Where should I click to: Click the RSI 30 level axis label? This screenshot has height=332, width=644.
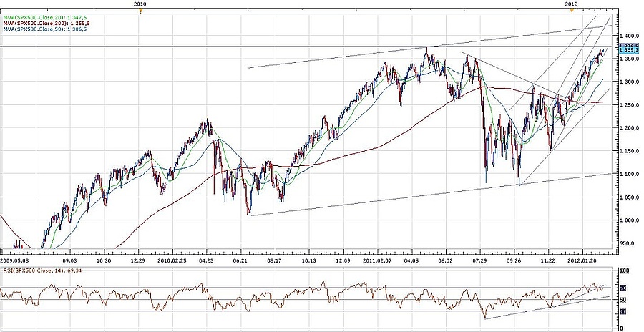tap(624, 312)
